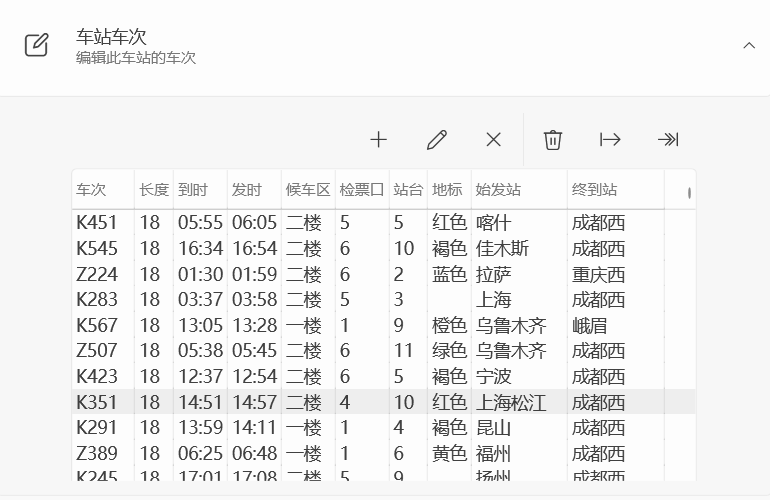The height and width of the screenshot is (500, 770).
Task: Click the 发时 column header
Action: 246,190
